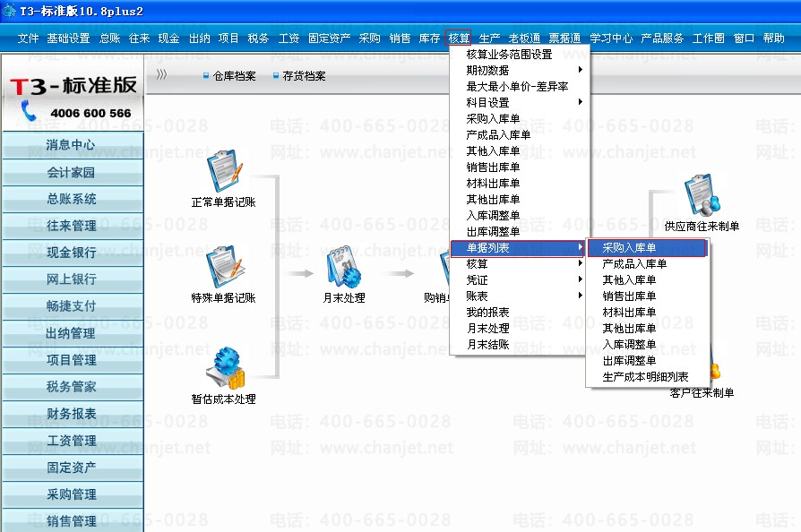Image resolution: width=801 pixels, height=532 pixels.
Task: Open the 仓库档案 shortcut
Action: [229, 76]
